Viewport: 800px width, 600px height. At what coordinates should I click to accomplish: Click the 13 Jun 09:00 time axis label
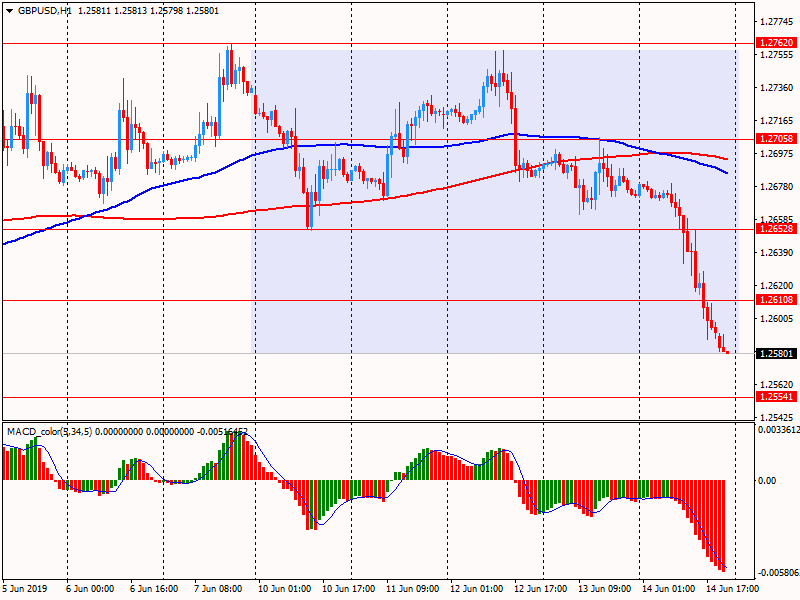(605, 589)
